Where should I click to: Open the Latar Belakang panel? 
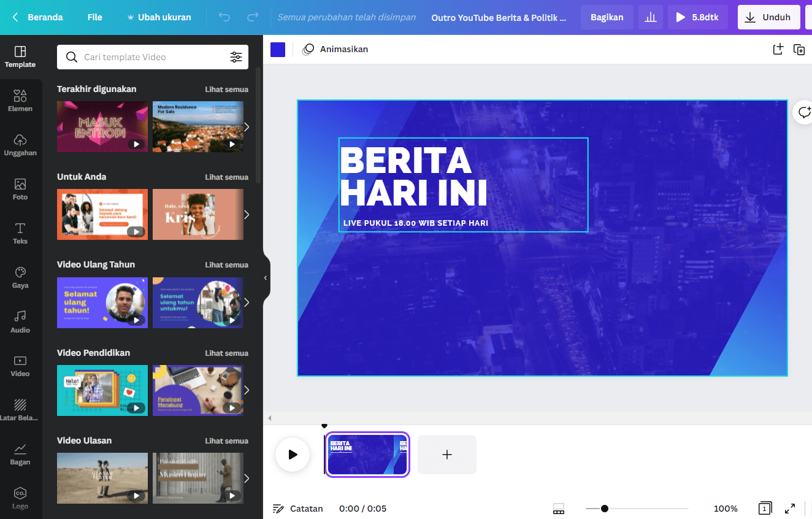[x=20, y=410]
